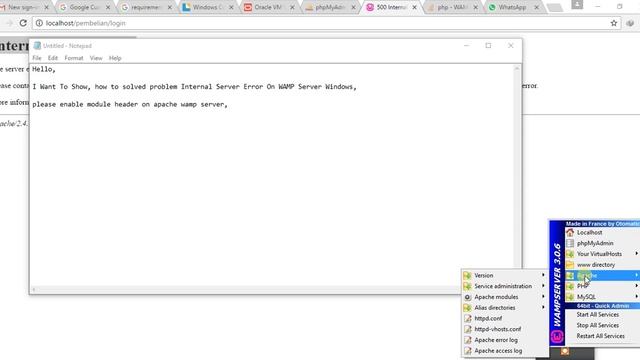Click the Service administration icon
Image resolution: width=640 pixels, height=360 pixels.
coord(468,286)
